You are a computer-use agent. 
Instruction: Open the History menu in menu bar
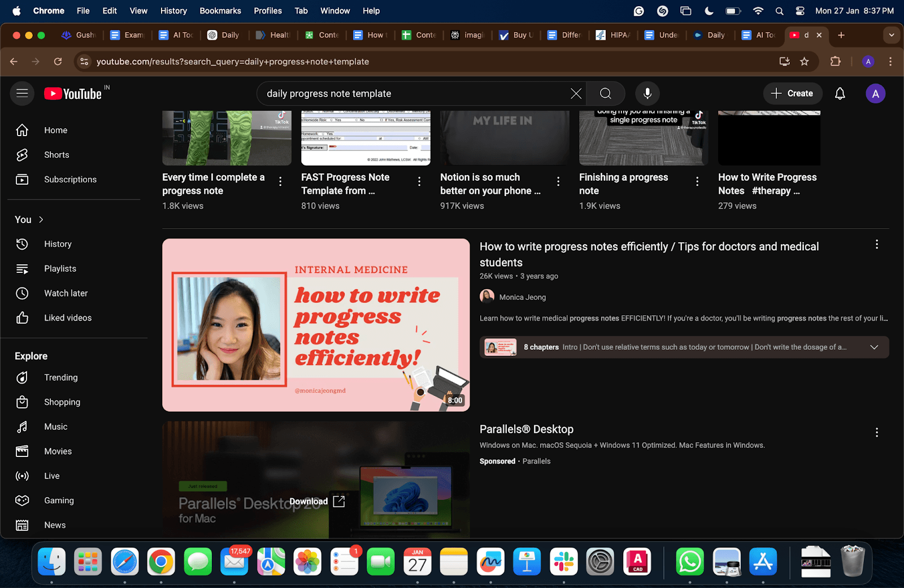(173, 11)
